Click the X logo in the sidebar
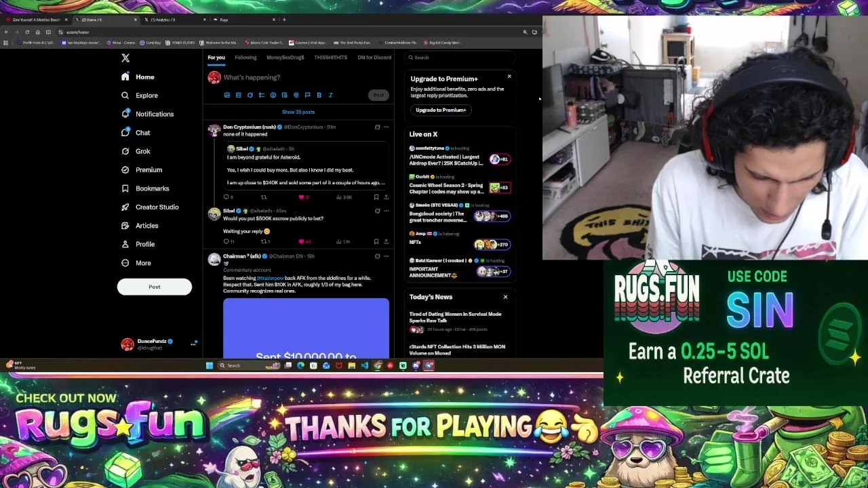This screenshot has height=488, width=868. 125,58
